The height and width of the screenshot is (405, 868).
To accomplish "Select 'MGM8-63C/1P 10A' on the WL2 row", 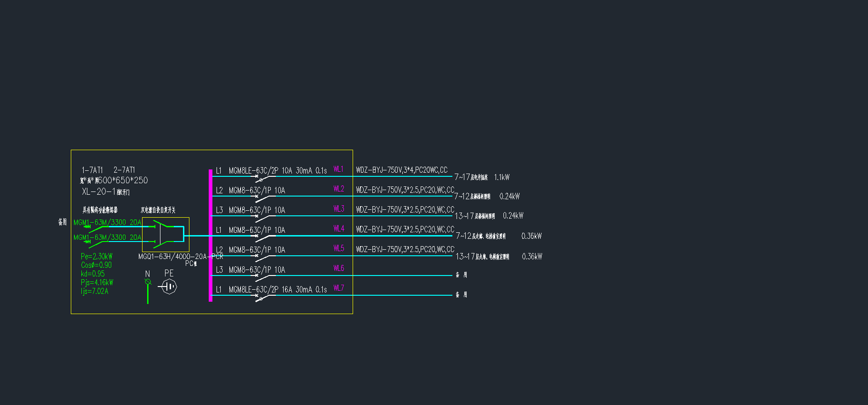I will (257, 190).
